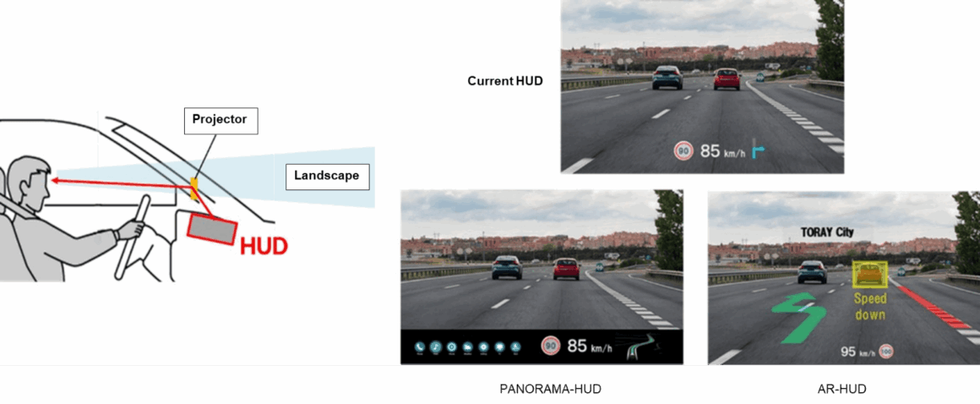Click the TV screen icon in HUD bar
Screen dimensions: 980x404
499,347
